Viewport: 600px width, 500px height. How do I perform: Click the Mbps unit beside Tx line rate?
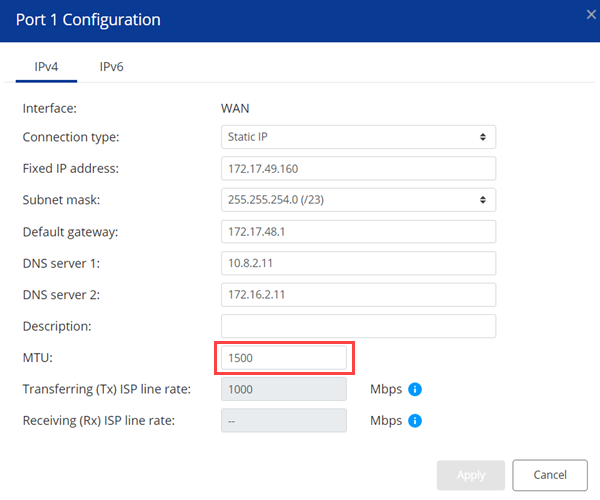386,389
